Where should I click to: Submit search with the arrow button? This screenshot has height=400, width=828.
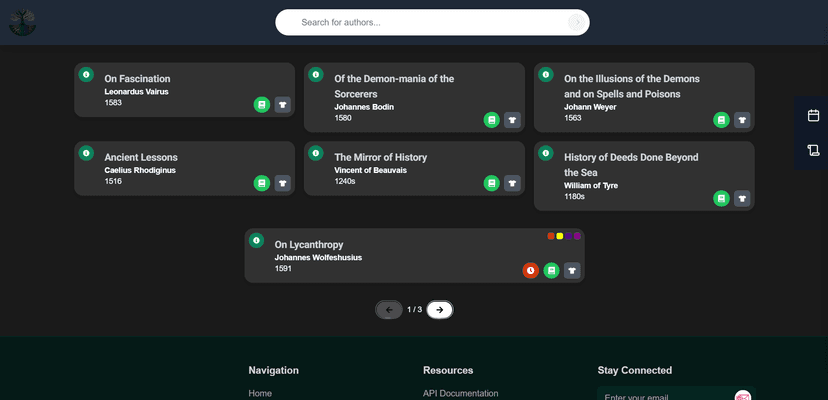[x=576, y=22]
